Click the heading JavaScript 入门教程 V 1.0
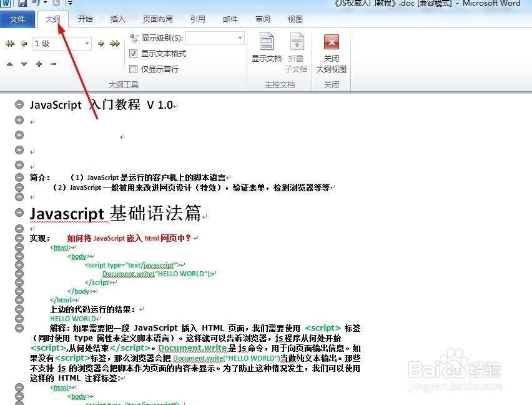 coord(101,104)
